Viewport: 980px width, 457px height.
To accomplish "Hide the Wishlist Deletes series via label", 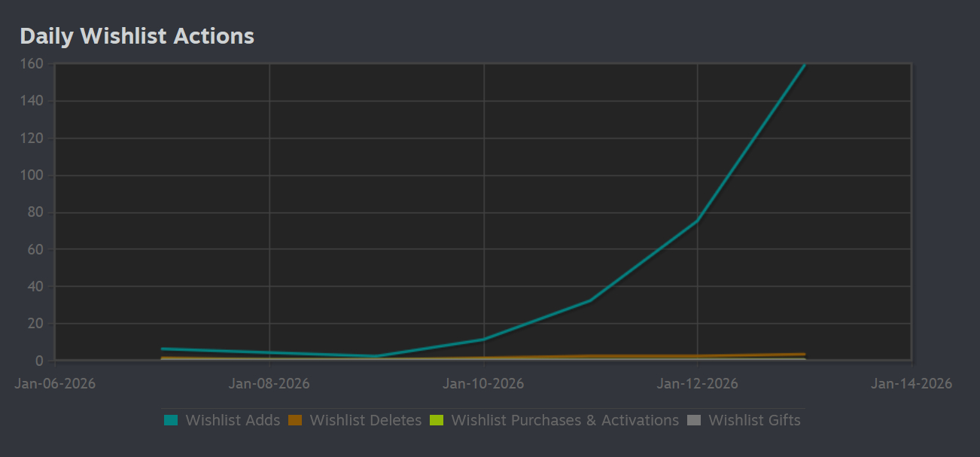I will pyautogui.click(x=365, y=421).
